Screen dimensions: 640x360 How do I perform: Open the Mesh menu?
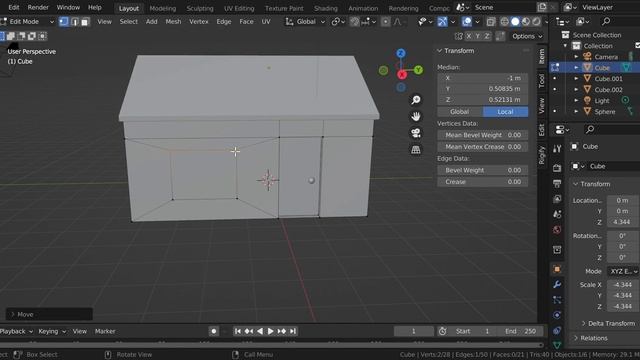[x=173, y=22]
